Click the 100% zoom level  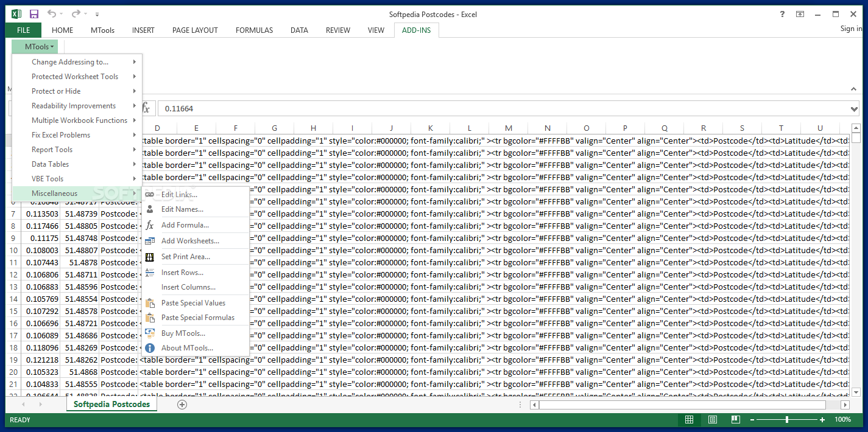pyautogui.click(x=843, y=420)
